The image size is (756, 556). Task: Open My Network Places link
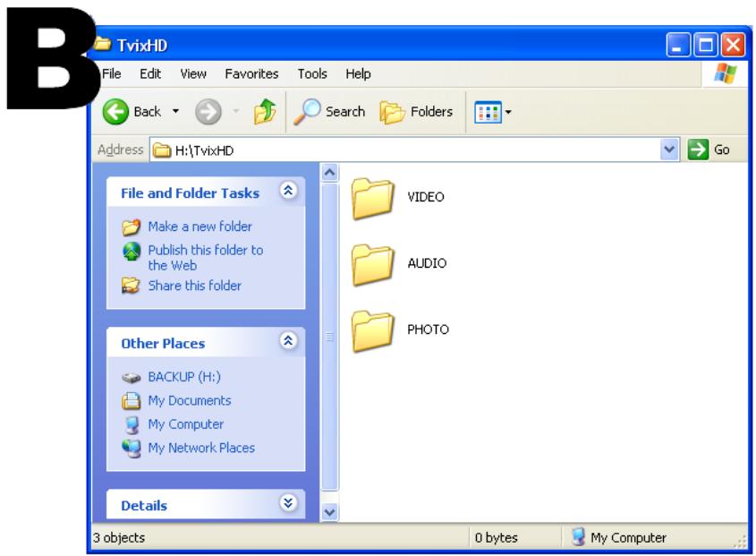coord(201,448)
